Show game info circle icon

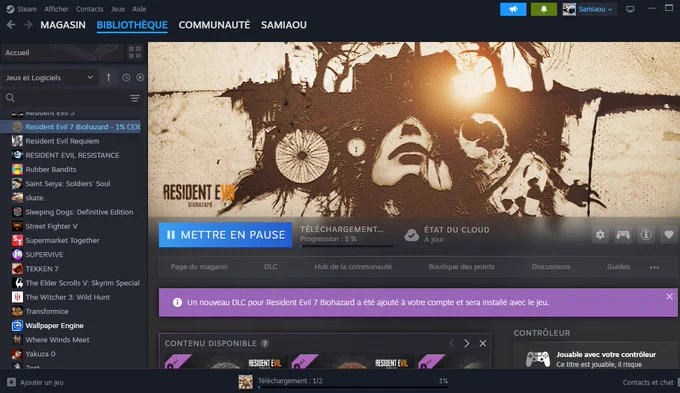(646, 235)
